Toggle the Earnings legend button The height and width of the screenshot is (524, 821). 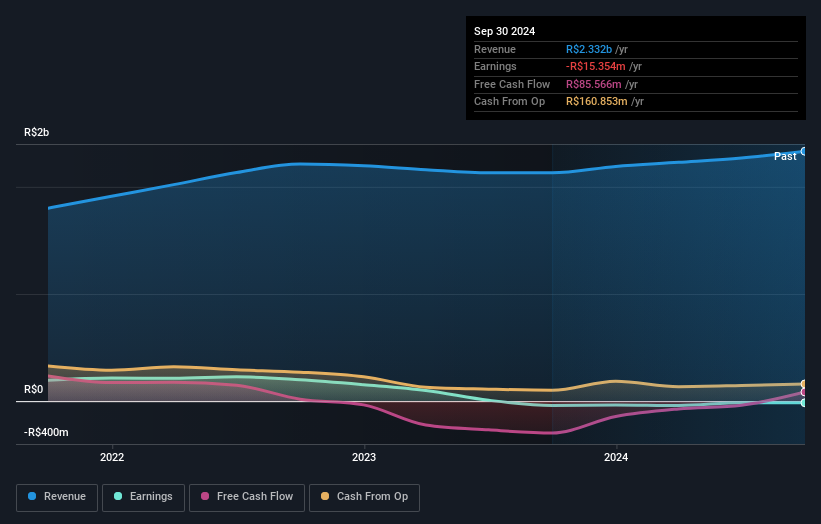pos(143,497)
